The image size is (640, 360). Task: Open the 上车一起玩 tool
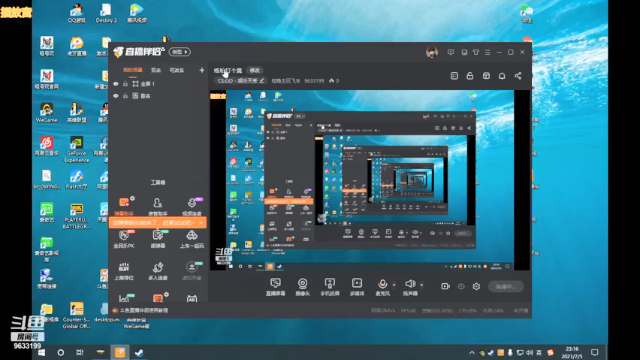pyautogui.click(x=192, y=239)
